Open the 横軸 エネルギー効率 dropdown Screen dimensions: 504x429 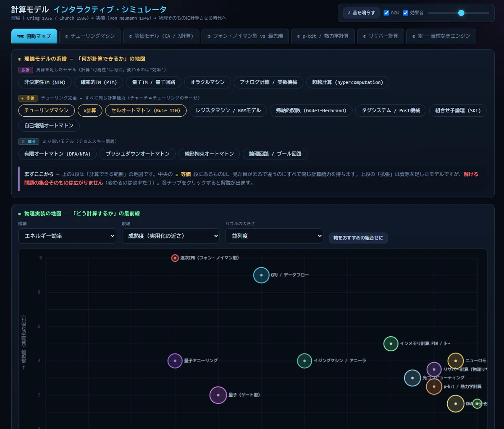tap(67, 236)
